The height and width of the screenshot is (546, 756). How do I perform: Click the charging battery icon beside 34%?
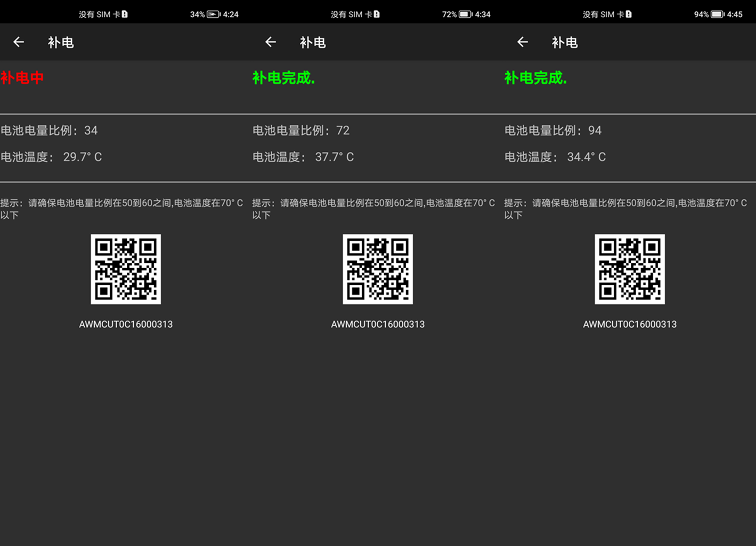click(214, 14)
